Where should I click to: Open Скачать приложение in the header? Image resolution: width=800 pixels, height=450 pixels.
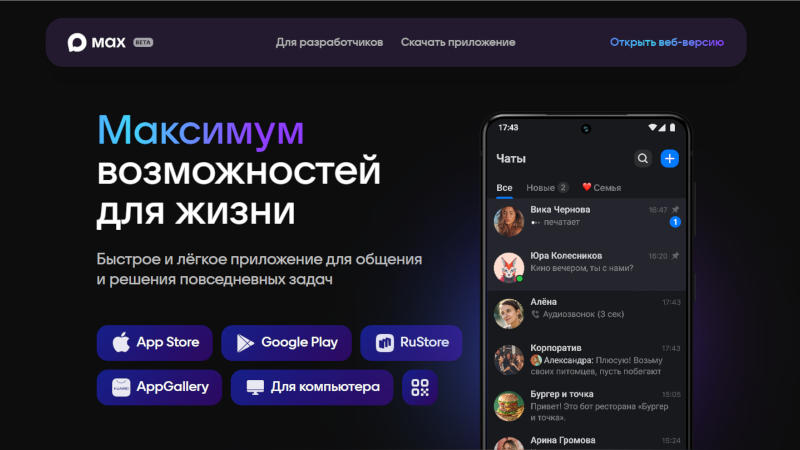(x=458, y=43)
